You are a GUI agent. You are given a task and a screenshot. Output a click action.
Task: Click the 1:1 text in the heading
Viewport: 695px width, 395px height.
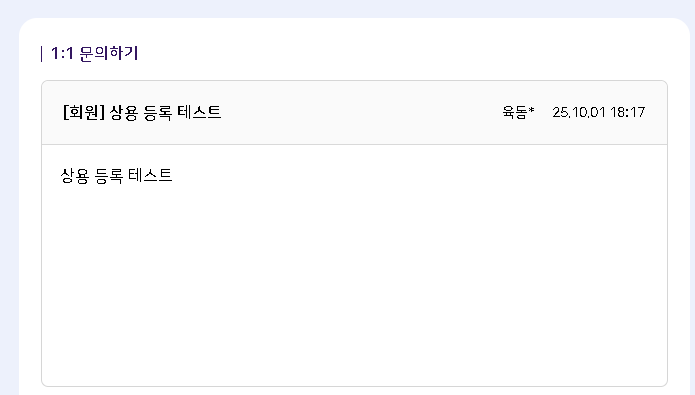62,54
